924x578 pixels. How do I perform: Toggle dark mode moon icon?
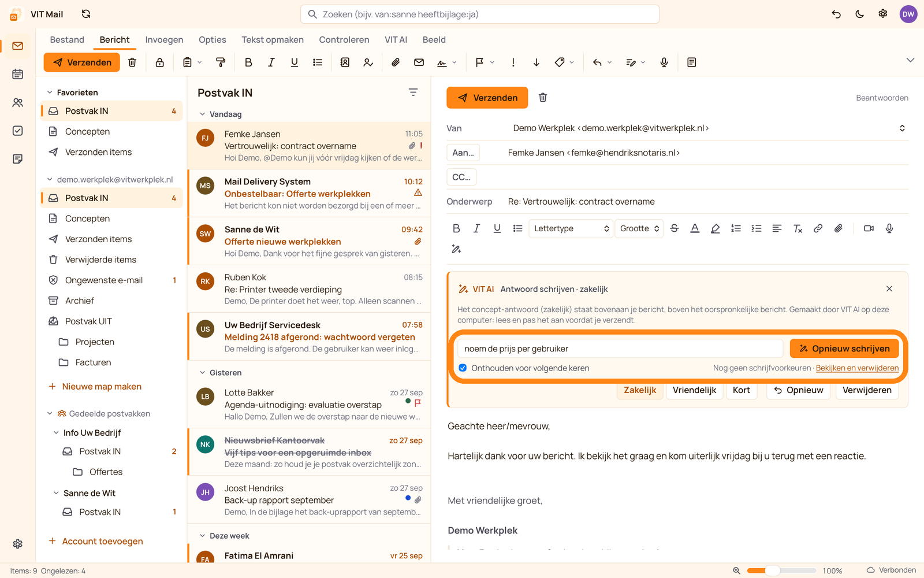coord(859,14)
